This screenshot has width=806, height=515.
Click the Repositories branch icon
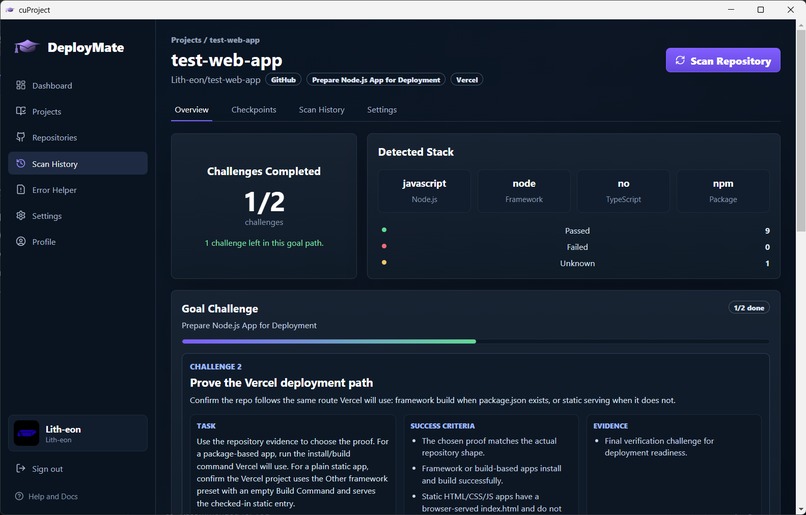(x=21, y=137)
